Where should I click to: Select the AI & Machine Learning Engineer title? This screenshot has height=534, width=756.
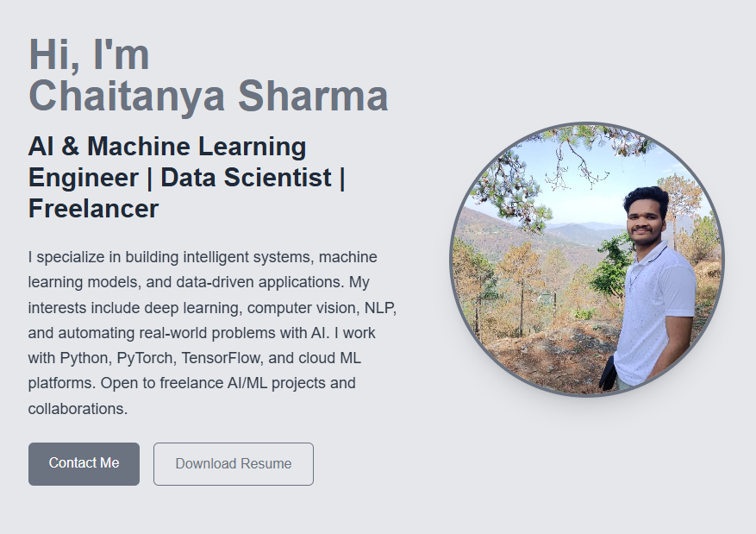[x=166, y=146]
